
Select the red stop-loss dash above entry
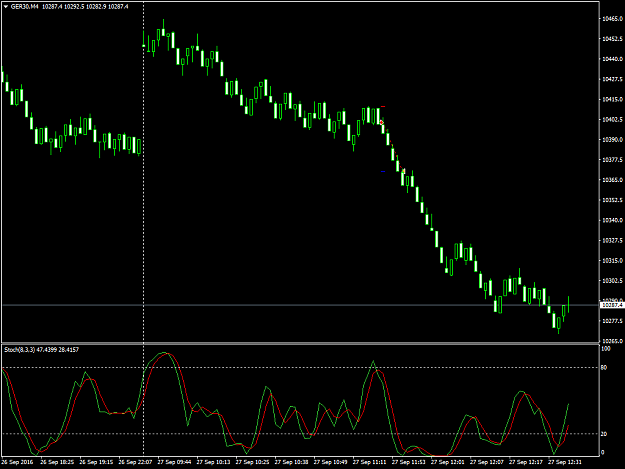(383, 107)
